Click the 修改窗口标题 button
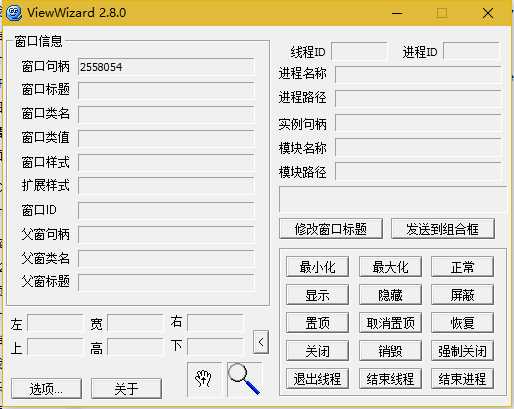514x409 pixels. coord(331,229)
